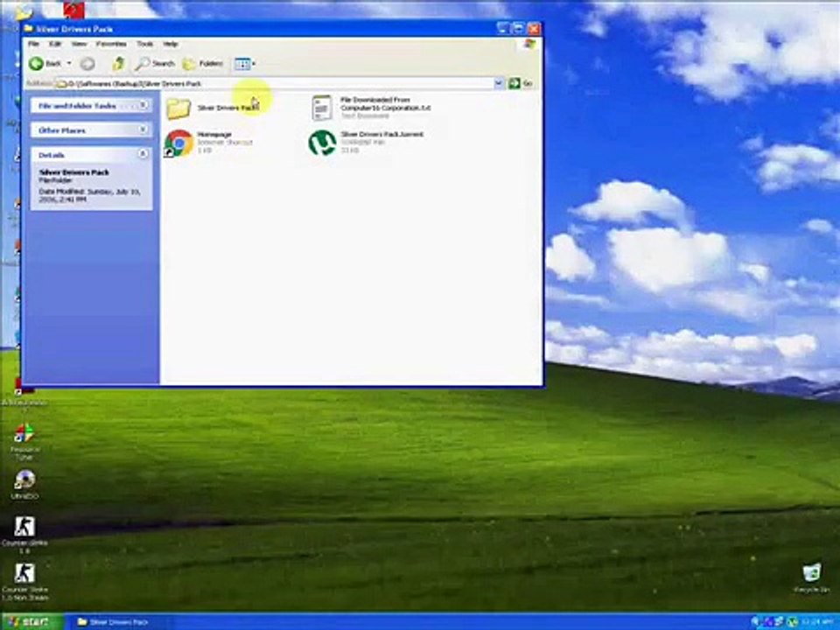Click the Go button
The height and width of the screenshot is (630, 840).
coord(521,84)
